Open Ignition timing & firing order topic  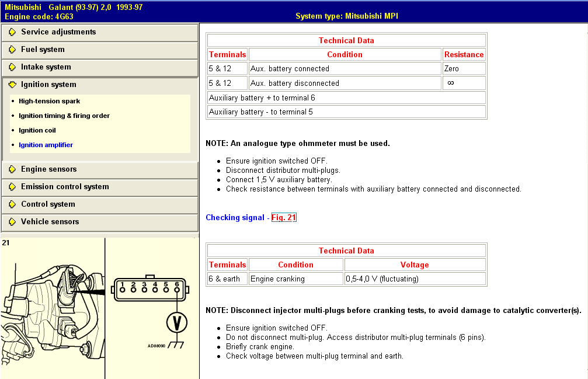click(x=64, y=116)
